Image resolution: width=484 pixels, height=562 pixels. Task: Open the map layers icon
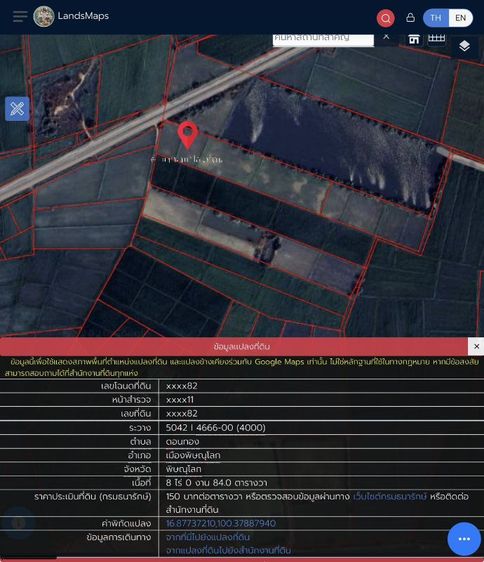(464, 46)
